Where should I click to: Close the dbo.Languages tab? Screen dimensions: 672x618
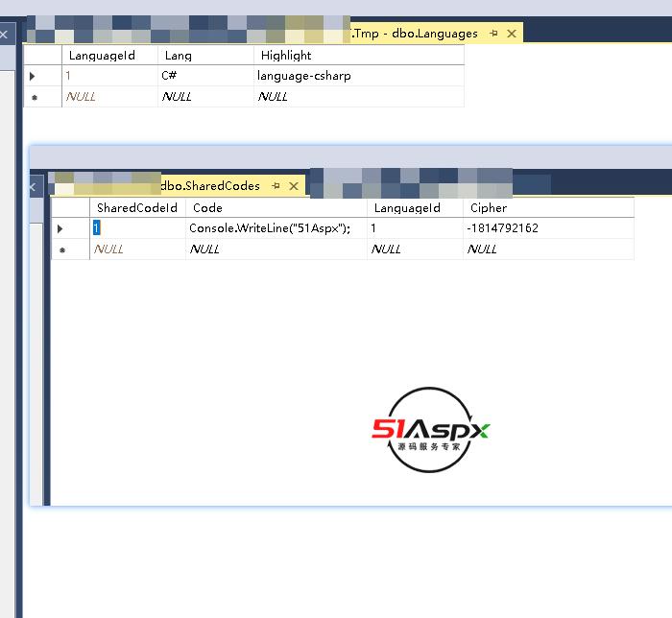coord(512,34)
